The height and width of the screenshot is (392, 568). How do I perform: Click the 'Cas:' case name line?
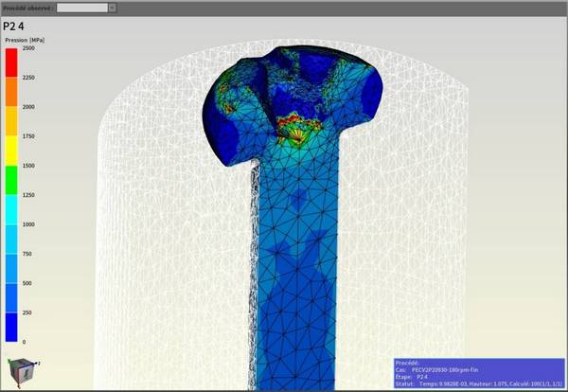(436, 370)
